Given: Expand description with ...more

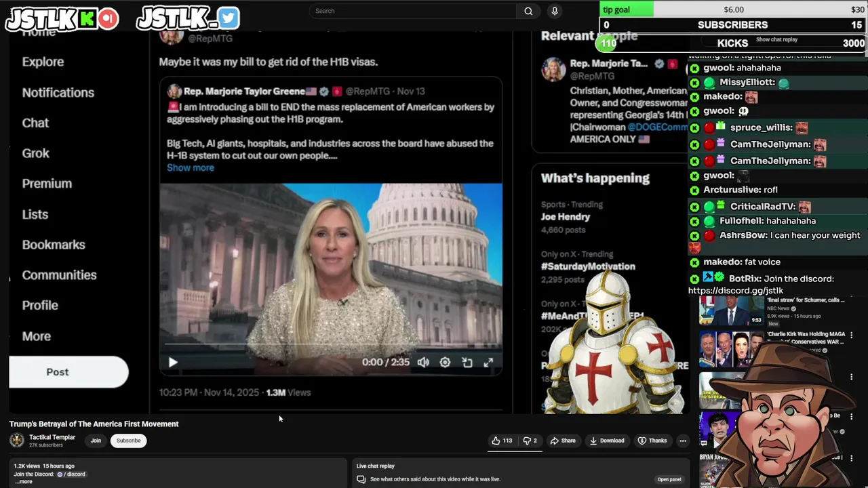Looking at the screenshot, I should click(24, 481).
